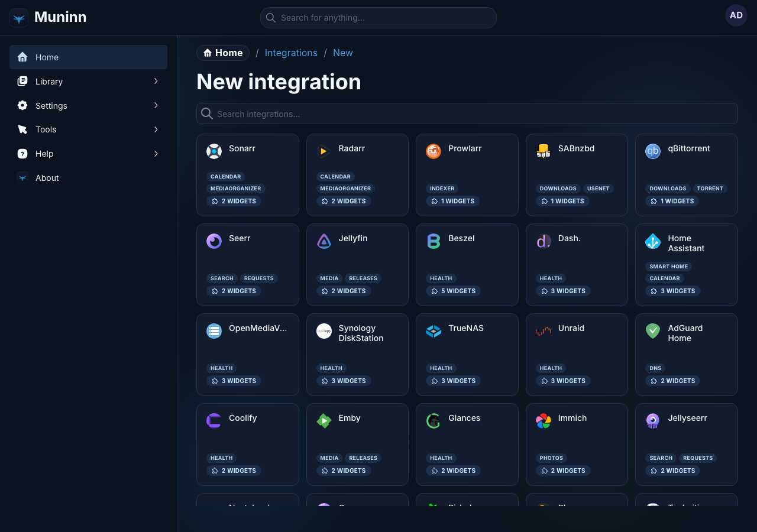
Task: Choose the Coolify icon
Action: (214, 421)
